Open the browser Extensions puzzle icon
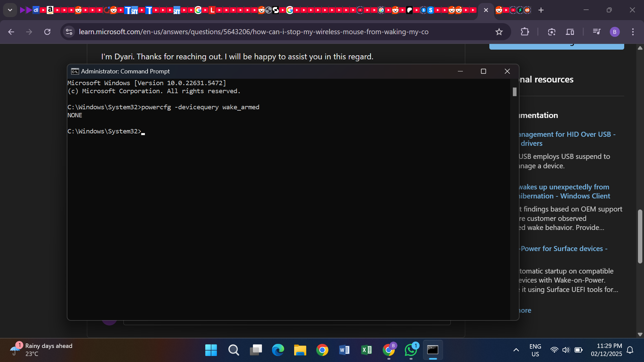This screenshot has height=362, width=644. (525, 32)
